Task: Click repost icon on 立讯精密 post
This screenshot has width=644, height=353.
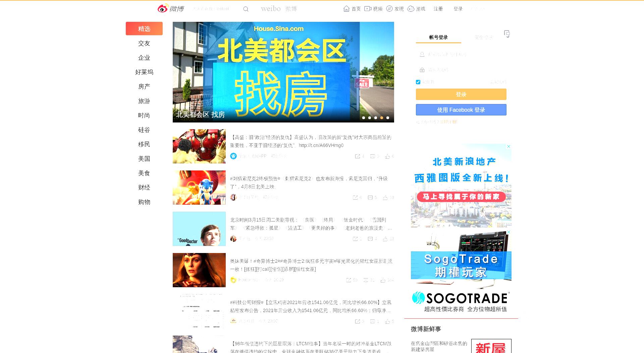Action: (358, 321)
